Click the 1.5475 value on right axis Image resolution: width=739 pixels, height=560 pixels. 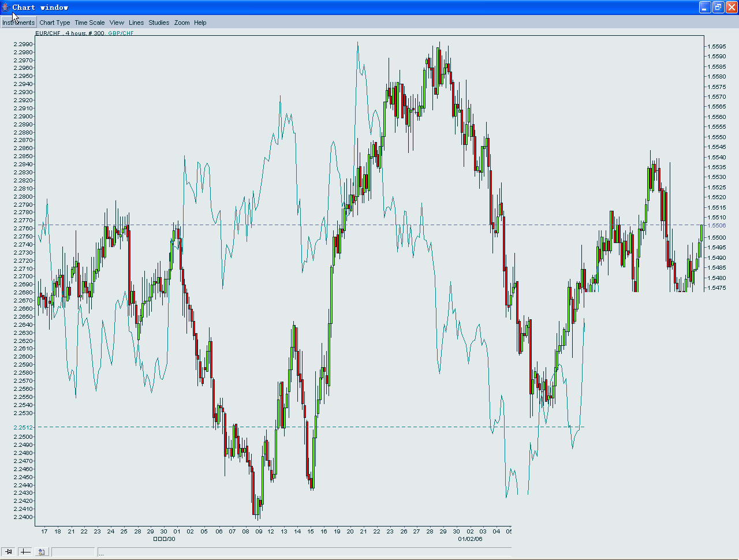pos(716,288)
